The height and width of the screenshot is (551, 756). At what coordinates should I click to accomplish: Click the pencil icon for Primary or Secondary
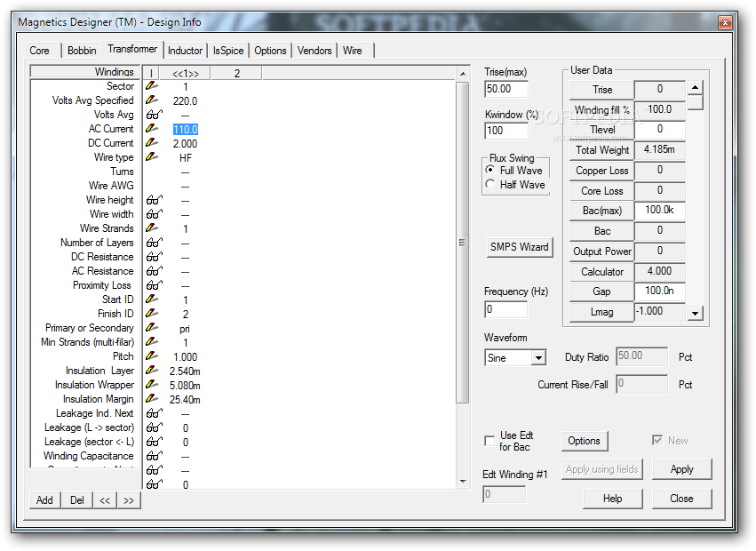pyautogui.click(x=152, y=328)
